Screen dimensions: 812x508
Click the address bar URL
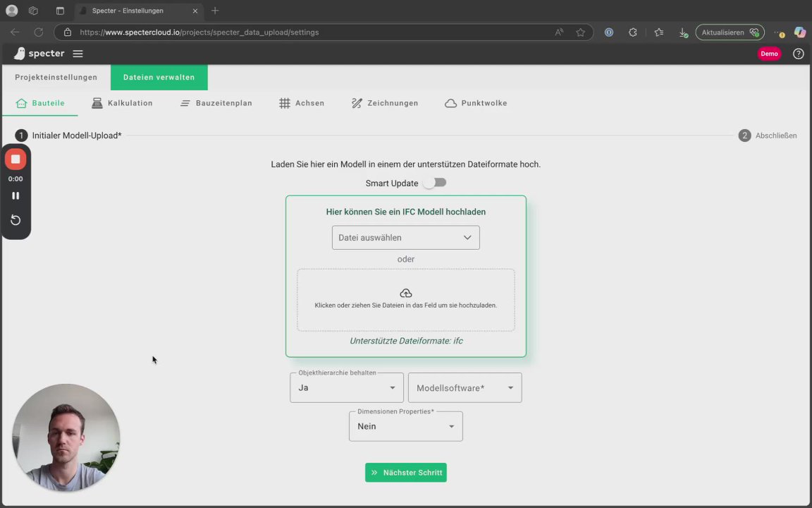click(199, 32)
